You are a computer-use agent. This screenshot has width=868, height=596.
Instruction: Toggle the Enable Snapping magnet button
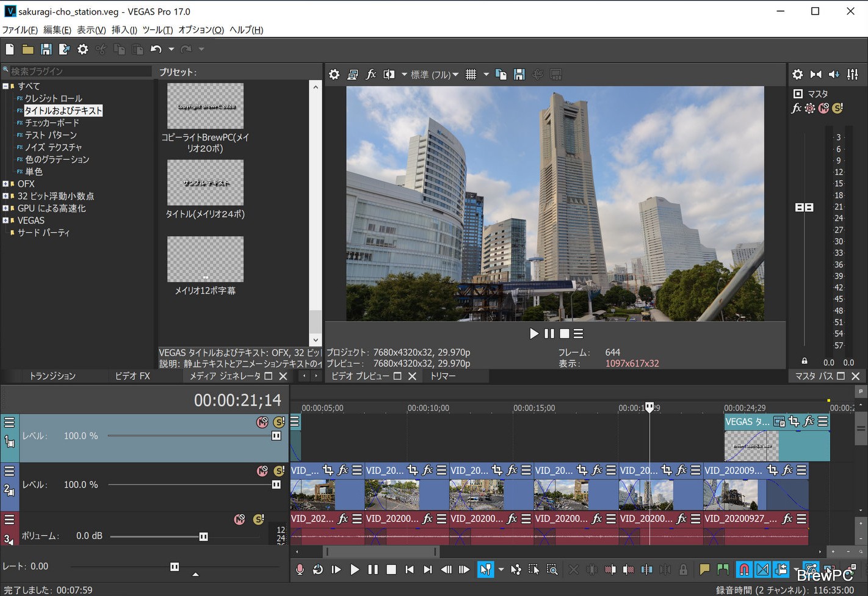(x=744, y=570)
